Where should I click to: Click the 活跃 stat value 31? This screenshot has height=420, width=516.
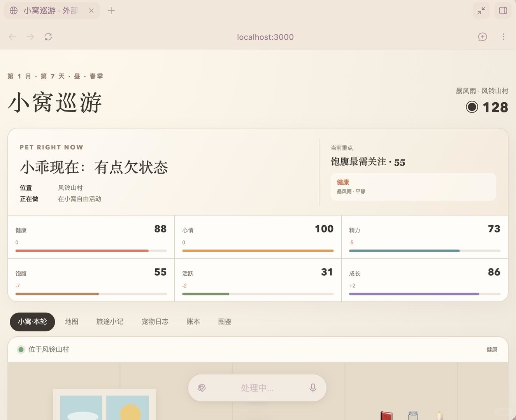click(x=327, y=272)
